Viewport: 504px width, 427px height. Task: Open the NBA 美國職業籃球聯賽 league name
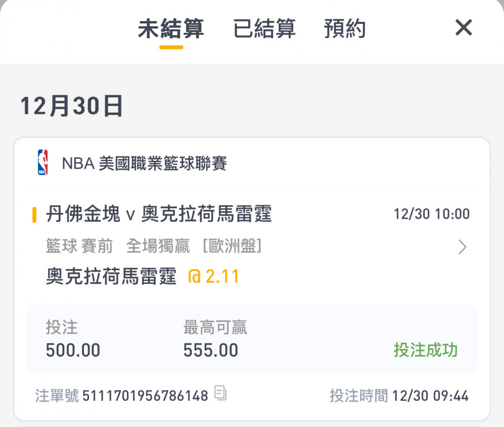tap(144, 164)
